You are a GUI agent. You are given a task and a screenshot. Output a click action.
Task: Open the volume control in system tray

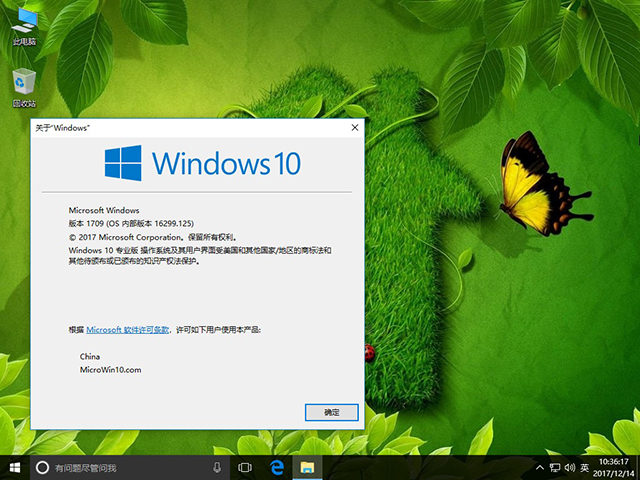click(x=570, y=468)
